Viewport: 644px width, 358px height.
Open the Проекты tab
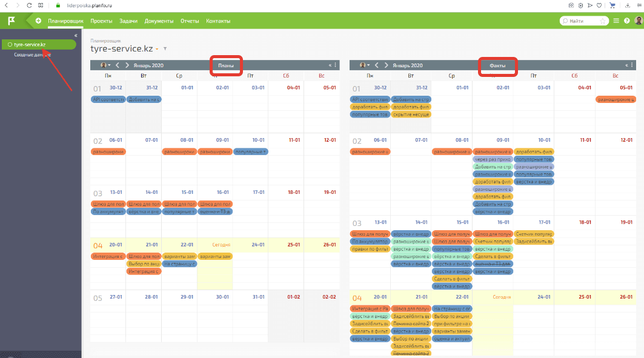[x=101, y=21]
